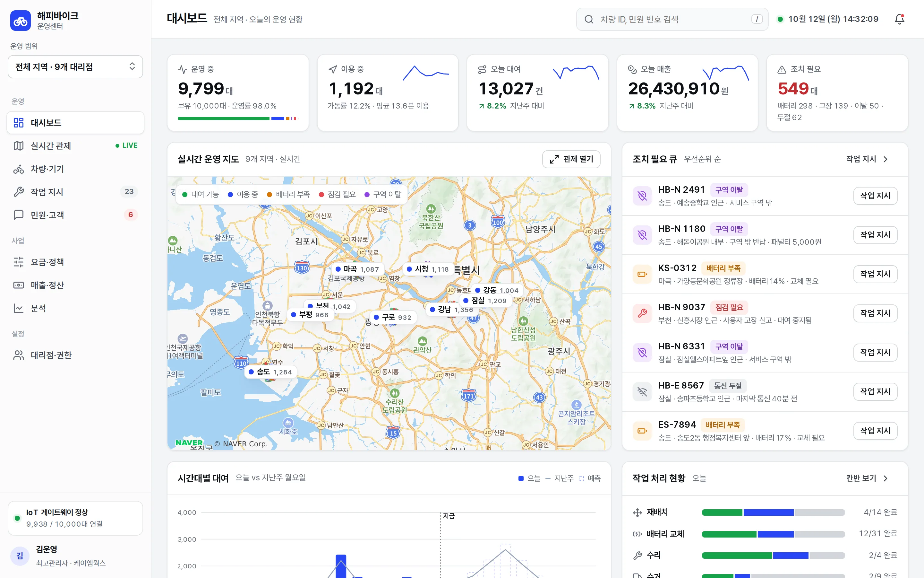Image resolution: width=924 pixels, height=578 pixels.
Task: Click 작업 지시 button for HB-N 6331
Action: (875, 353)
